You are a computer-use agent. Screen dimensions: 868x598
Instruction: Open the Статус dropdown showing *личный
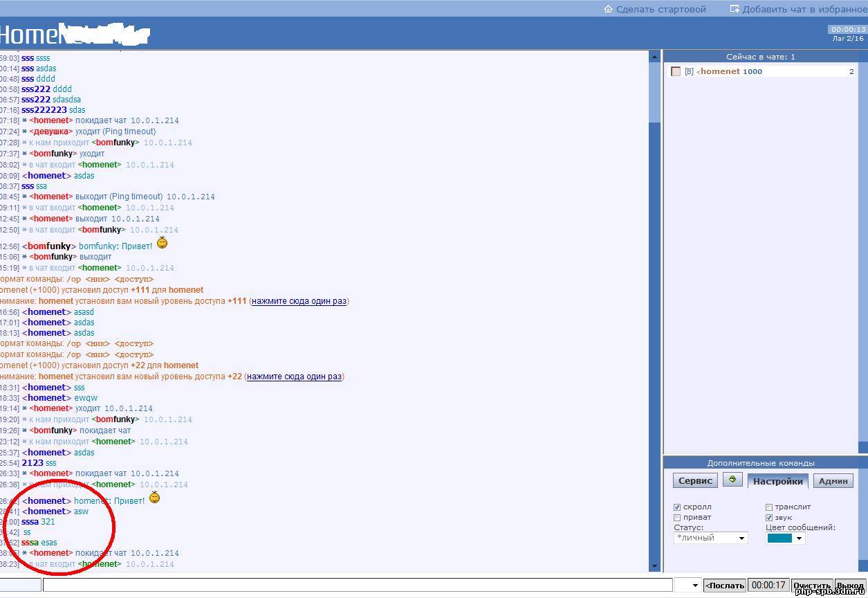[x=710, y=538]
